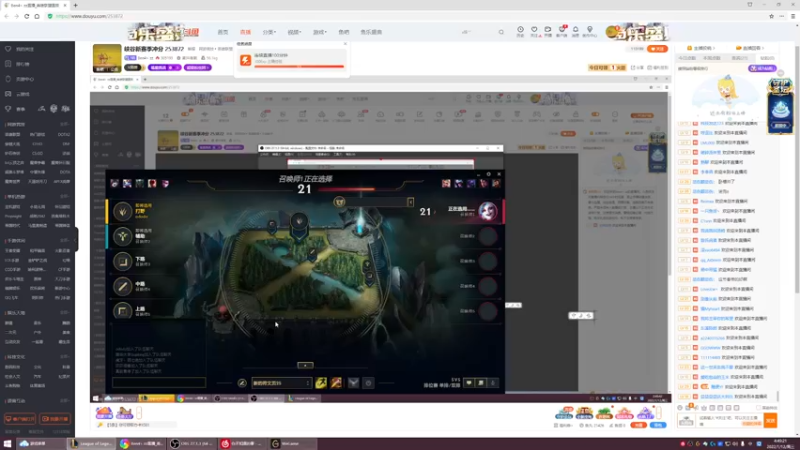The height and width of the screenshot is (450, 800).
Task: Switch to OBS in the taskbar
Action: (193, 444)
